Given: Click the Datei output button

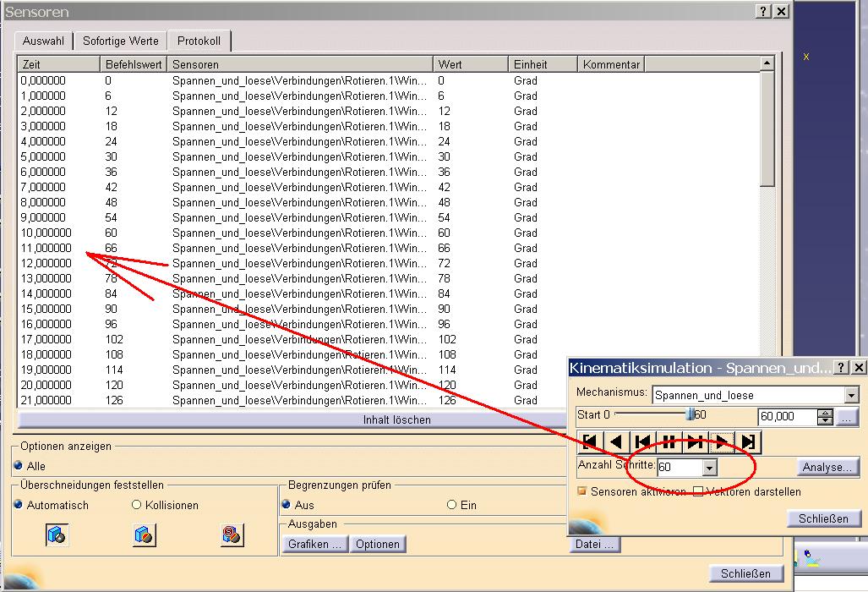Looking at the screenshot, I should click(594, 545).
